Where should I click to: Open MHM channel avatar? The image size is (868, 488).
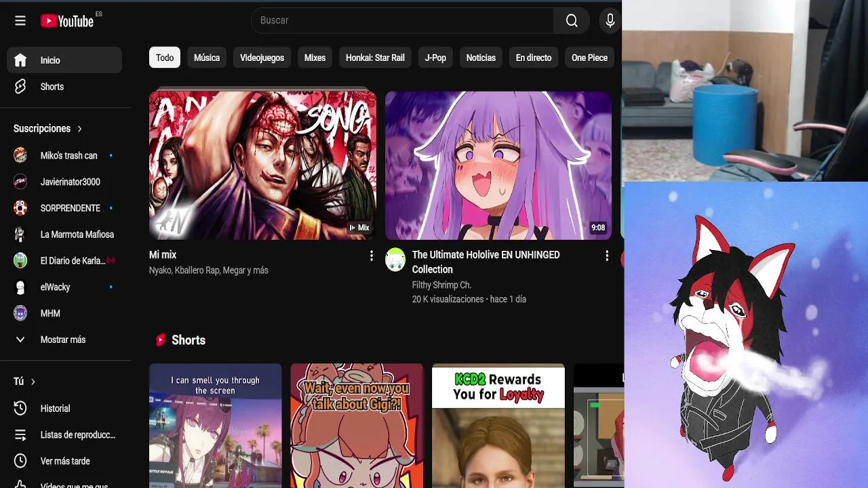(x=20, y=313)
